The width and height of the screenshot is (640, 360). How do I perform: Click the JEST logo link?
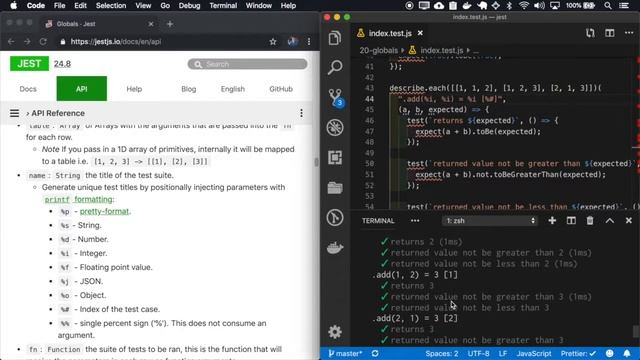[x=29, y=64]
